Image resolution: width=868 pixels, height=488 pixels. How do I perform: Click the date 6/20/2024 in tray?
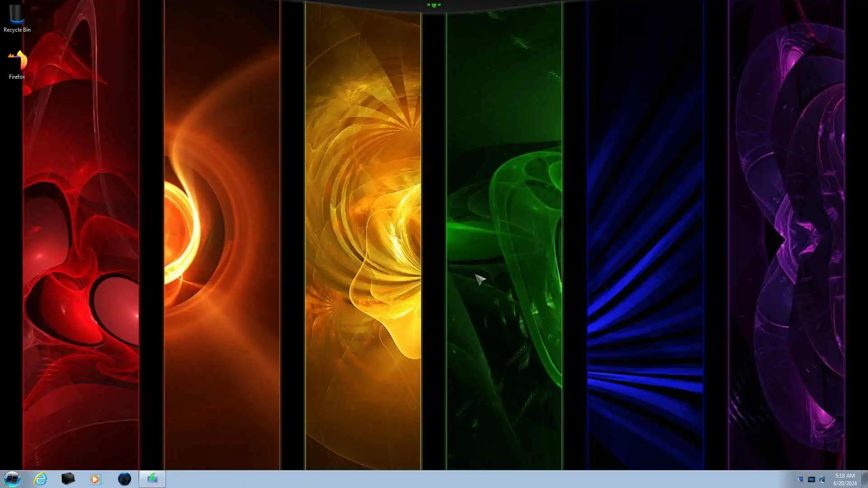pyautogui.click(x=844, y=483)
